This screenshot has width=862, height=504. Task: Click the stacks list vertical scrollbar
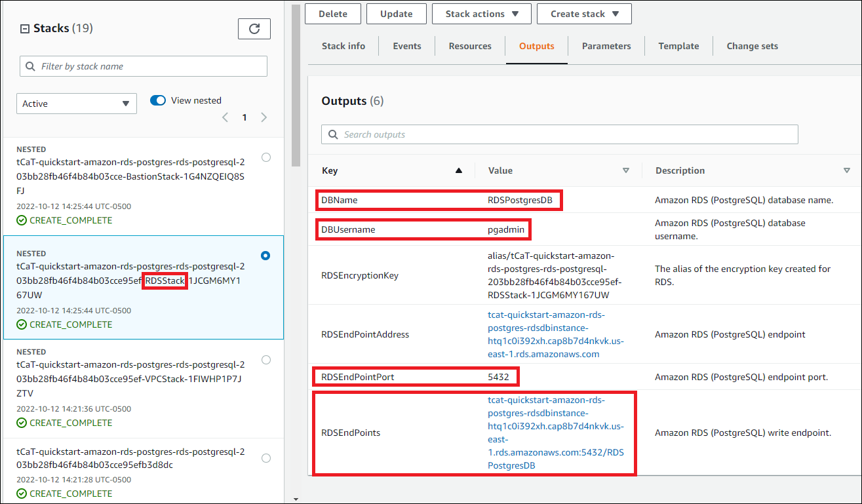click(x=295, y=85)
